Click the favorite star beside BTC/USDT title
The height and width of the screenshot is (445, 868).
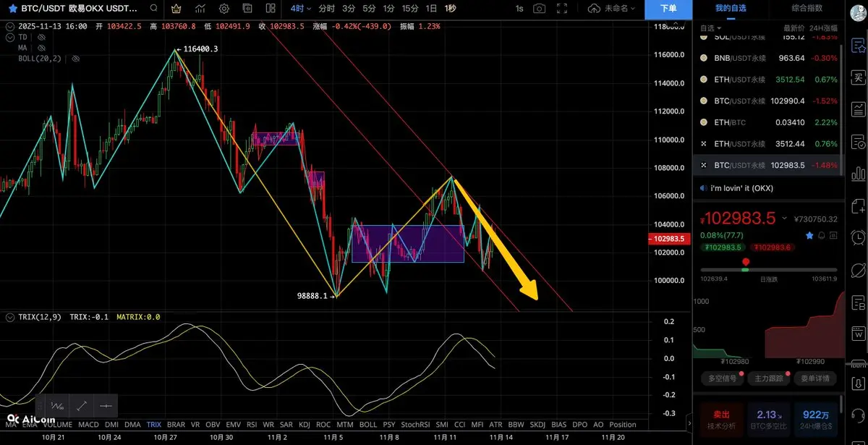(13, 9)
